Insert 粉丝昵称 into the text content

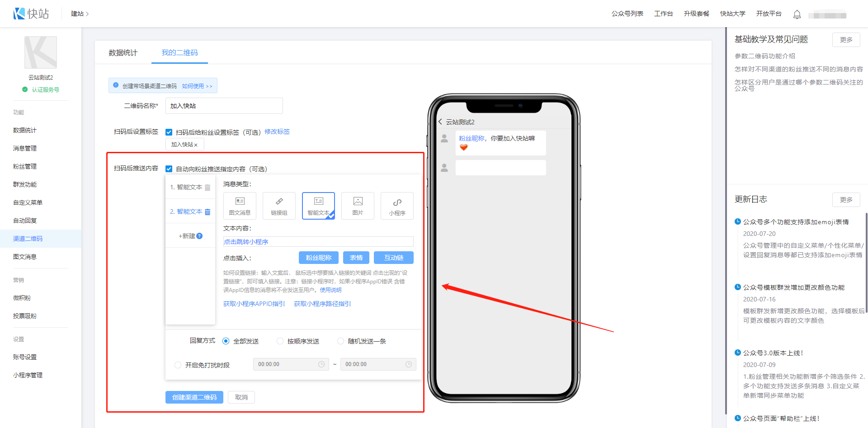[319, 258]
